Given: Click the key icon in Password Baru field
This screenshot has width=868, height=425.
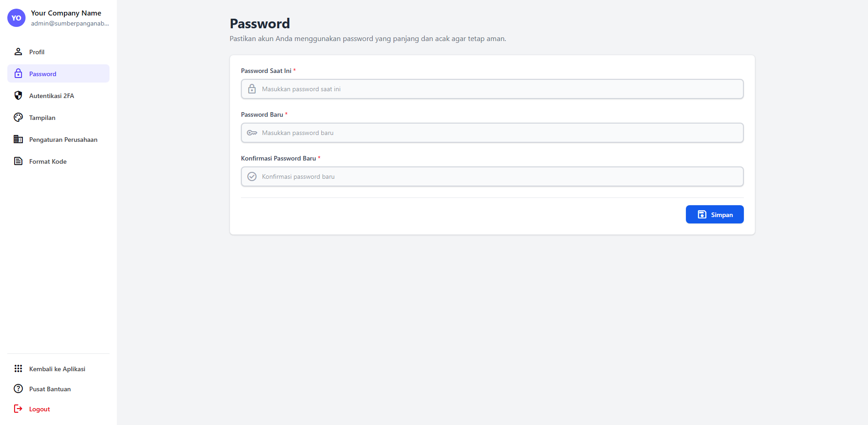Looking at the screenshot, I should 251,133.
